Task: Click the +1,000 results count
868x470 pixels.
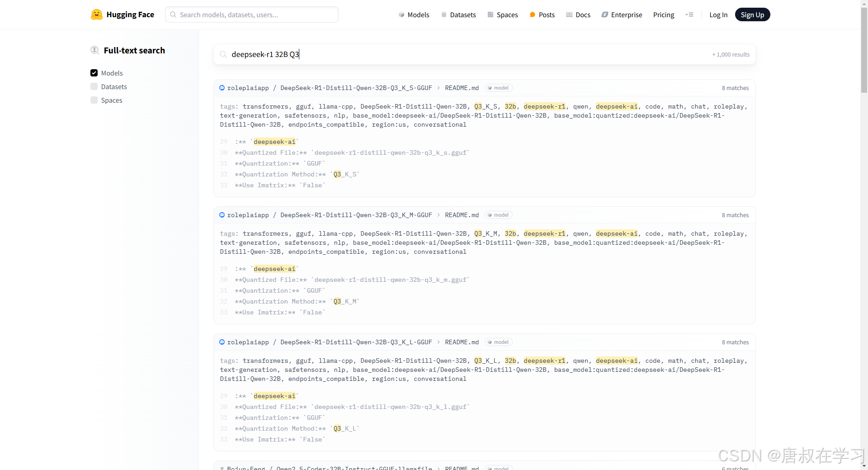Action: pyautogui.click(x=731, y=54)
